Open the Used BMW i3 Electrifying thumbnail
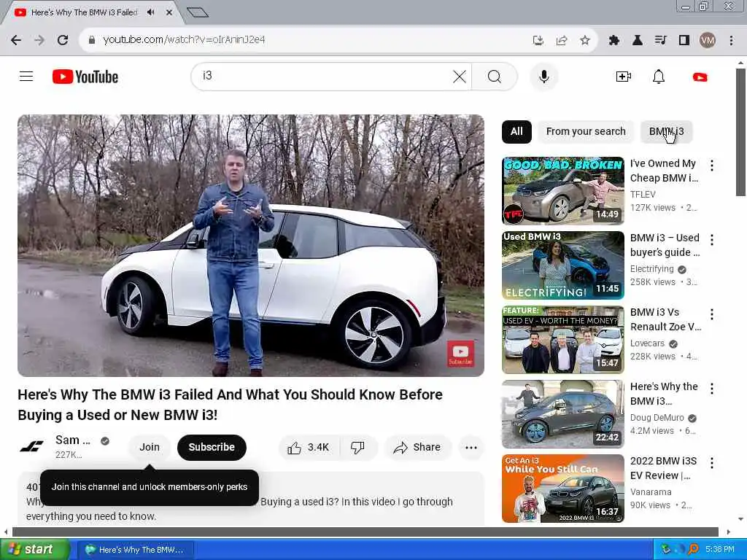747x560 pixels. (x=562, y=265)
